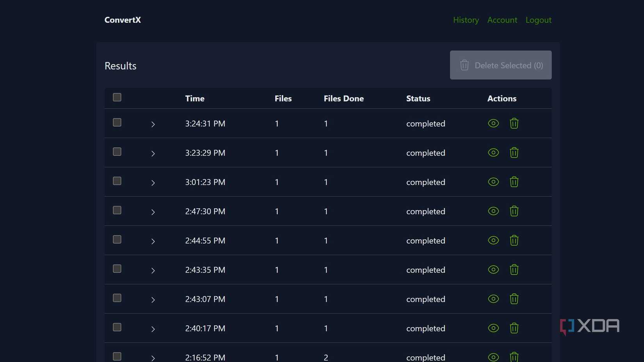Viewport: 644px width, 362px height.
Task: Delete the 3:23:29 PM job
Action: (514, 153)
